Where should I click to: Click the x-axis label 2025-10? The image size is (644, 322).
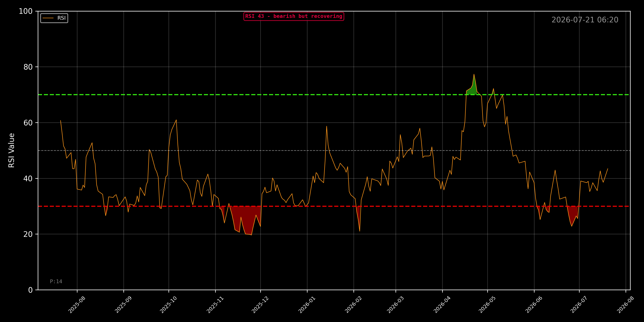pos(169,304)
